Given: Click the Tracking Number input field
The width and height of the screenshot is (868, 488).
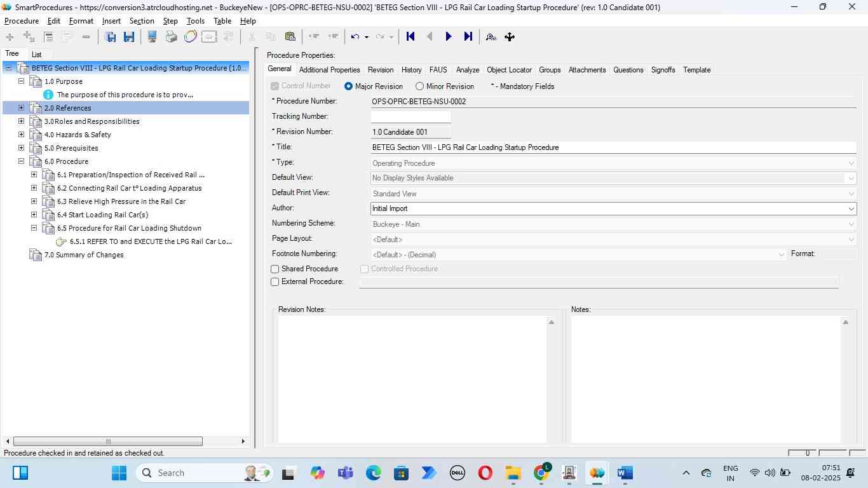Looking at the screenshot, I should click(x=410, y=117).
